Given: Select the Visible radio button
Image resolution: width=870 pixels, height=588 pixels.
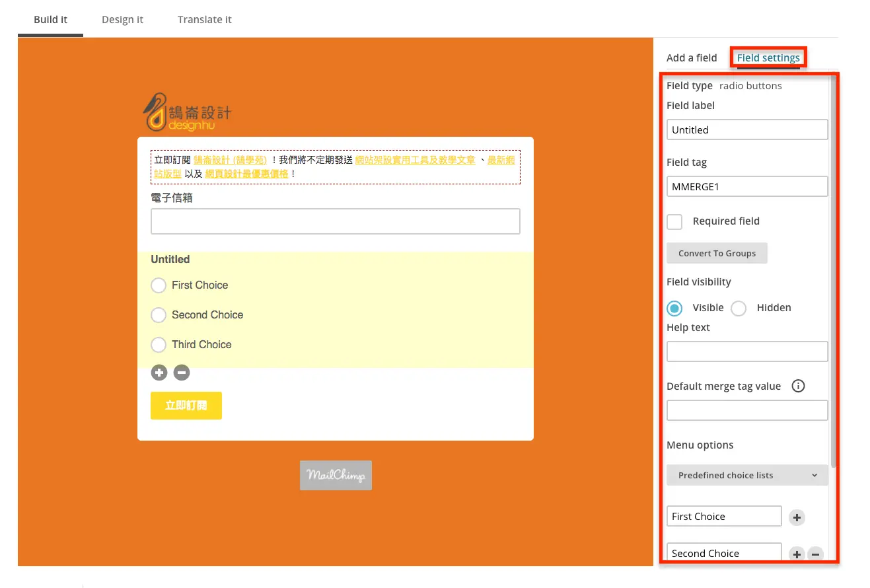Looking at the screenshot, I should 674,308.
